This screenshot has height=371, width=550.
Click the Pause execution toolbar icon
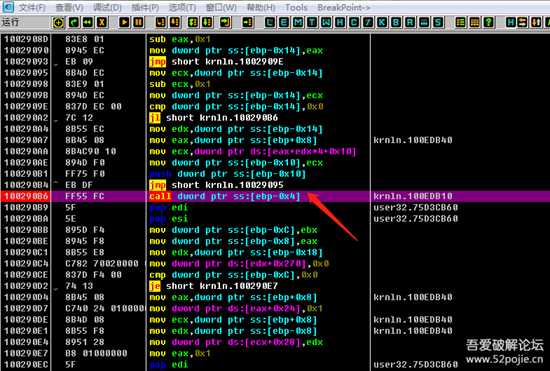click(138, 22)
